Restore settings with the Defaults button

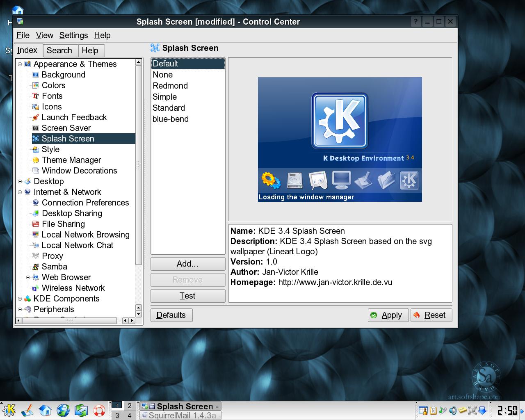click(x=171, y=315)
